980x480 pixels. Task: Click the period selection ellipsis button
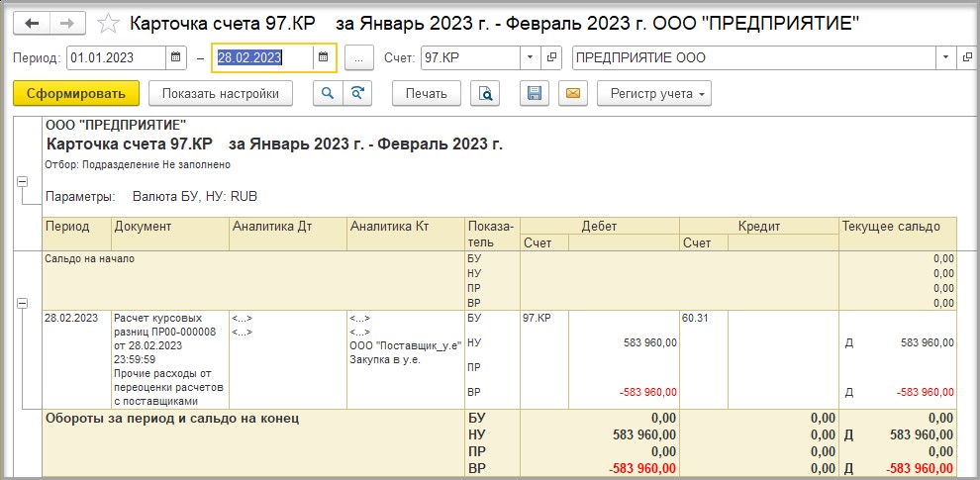358,58
